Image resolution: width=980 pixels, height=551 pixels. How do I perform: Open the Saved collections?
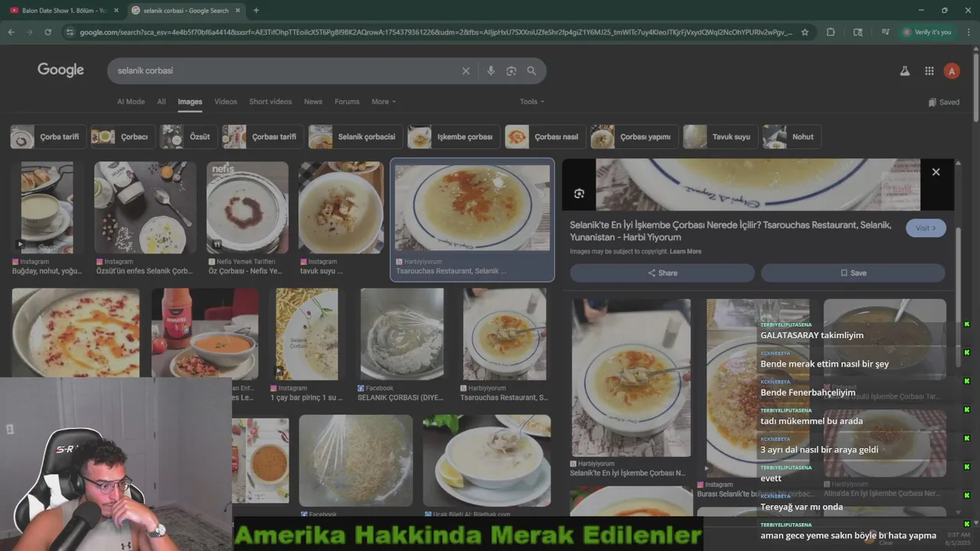tap(943, 102)
